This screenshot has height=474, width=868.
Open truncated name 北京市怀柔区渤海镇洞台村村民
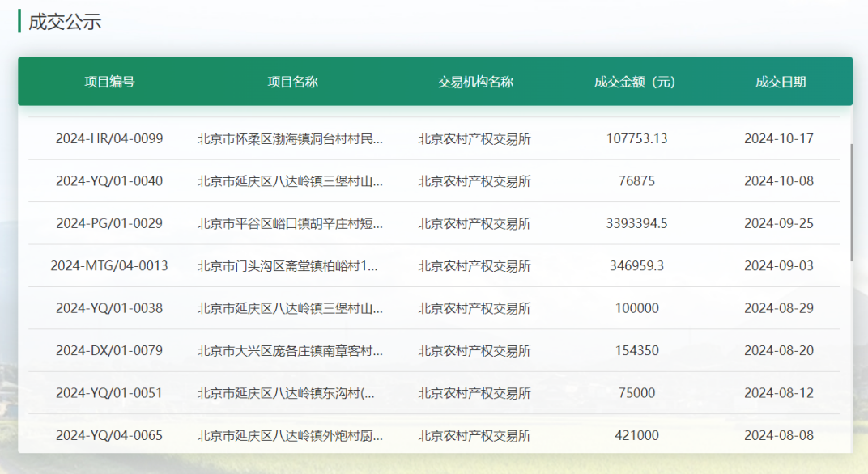(291, 138)
